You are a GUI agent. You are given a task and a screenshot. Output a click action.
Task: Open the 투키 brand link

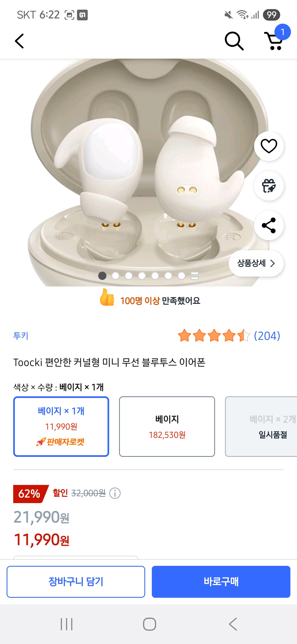point(21,336)
